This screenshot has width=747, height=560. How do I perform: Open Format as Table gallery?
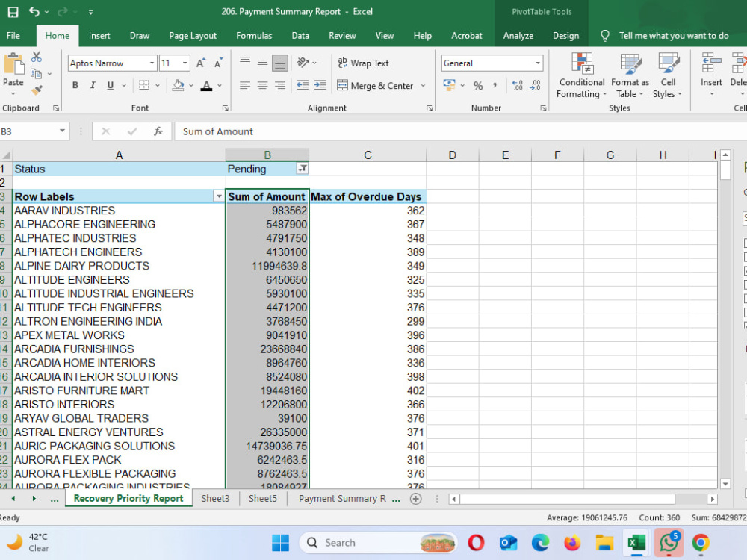pos(630,75)
